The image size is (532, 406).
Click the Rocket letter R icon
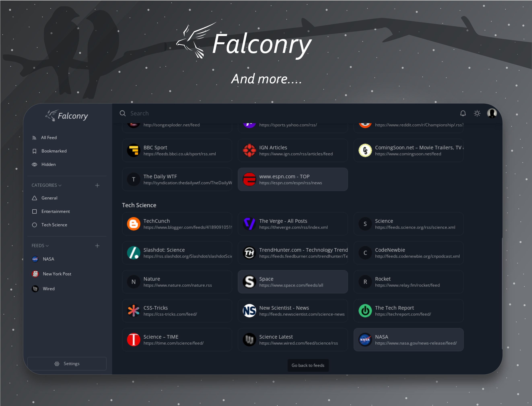coord(365,282)
